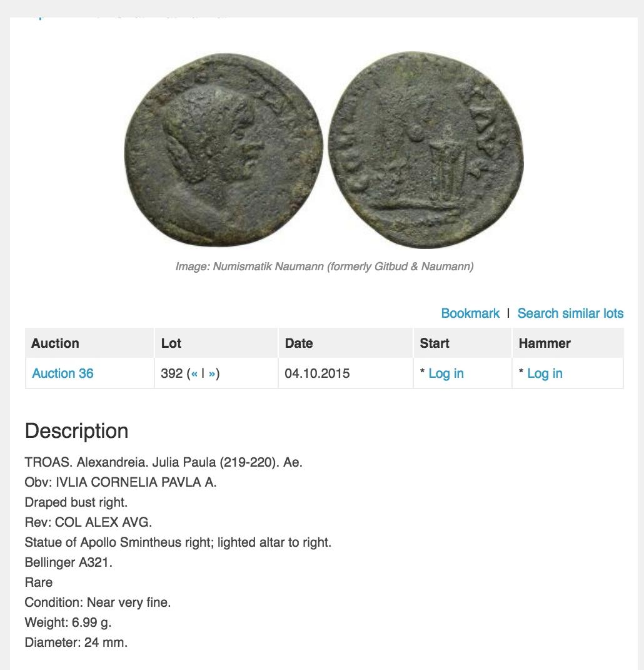644x670 pixels.
Task: Click the Description heading
Action: tap(76, 431)
